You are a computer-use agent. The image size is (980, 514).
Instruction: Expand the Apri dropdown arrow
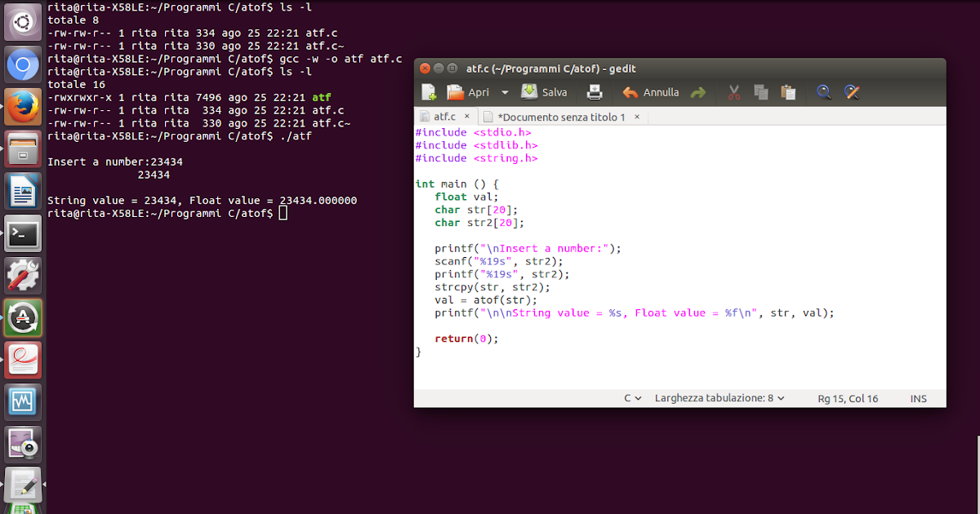[504, 91]
